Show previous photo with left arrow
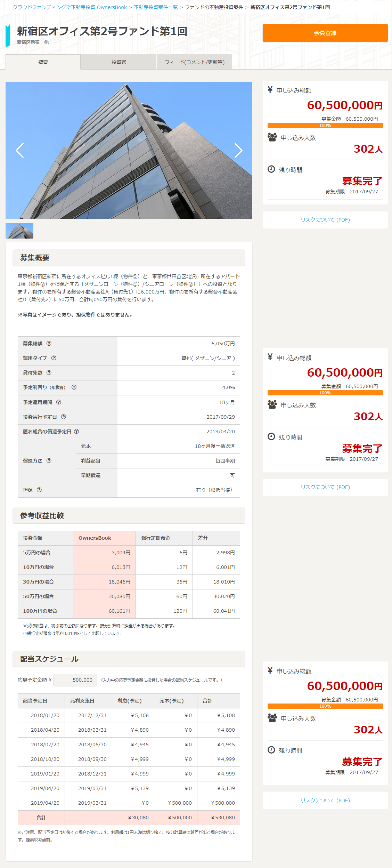This screenshot has height=868, width=392. coord(20,151)
